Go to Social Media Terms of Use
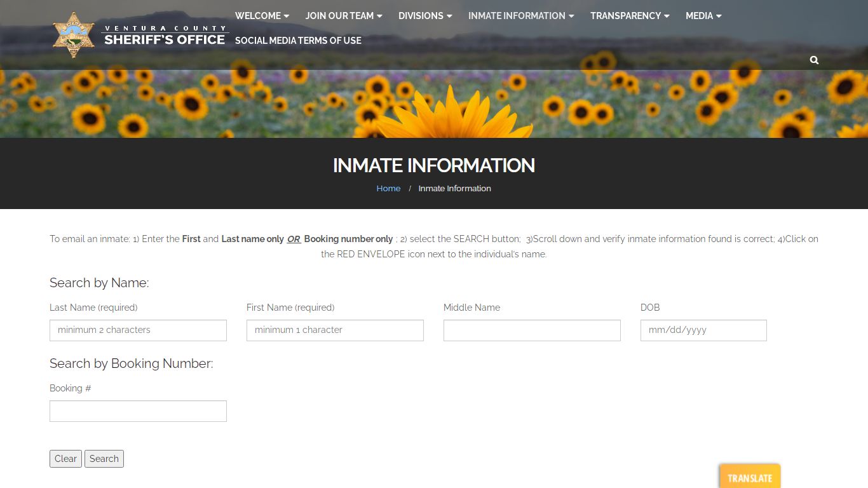Viewport: 868px width, 488px height. coord(298,40)
